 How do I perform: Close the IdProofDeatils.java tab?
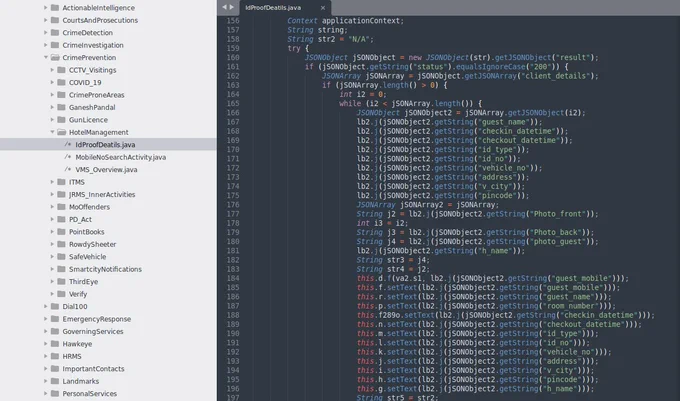click(323, 8)
